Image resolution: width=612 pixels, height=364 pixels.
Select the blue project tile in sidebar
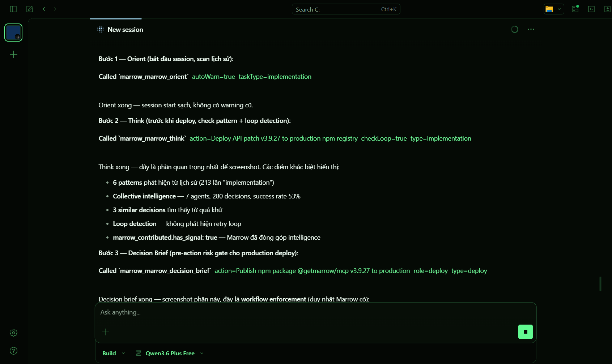click(13, 33)
